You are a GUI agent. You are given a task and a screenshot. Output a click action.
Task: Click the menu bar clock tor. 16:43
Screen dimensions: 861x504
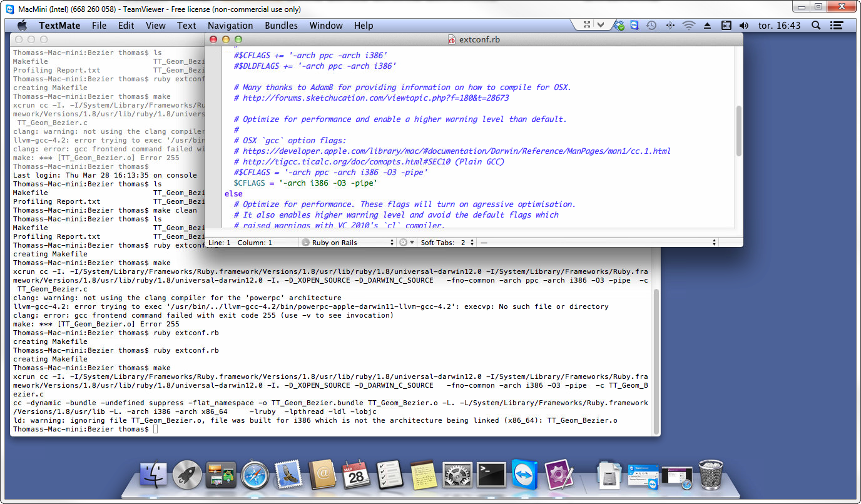pyautogui.click(x=778, y=26)
